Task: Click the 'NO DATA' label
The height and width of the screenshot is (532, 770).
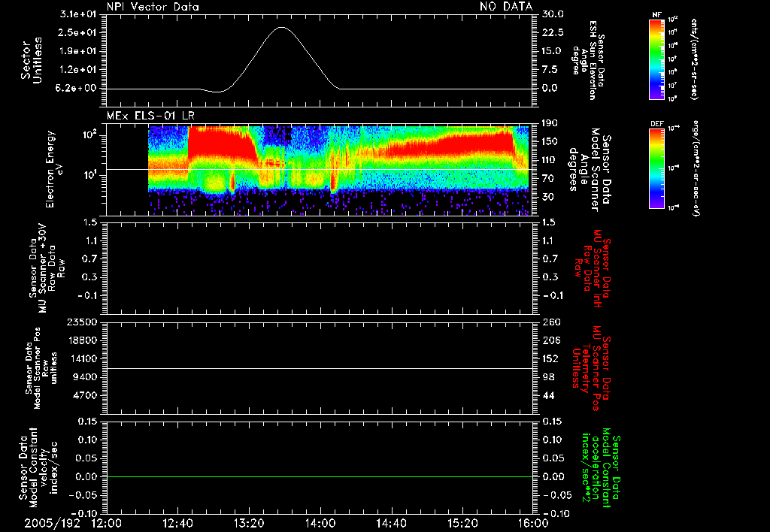Action: pos(506,7)
